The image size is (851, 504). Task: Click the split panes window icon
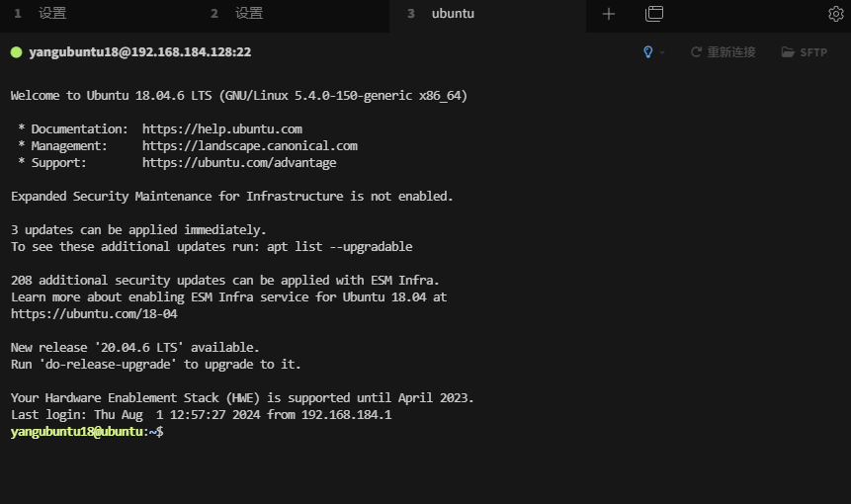coord(654,14)
